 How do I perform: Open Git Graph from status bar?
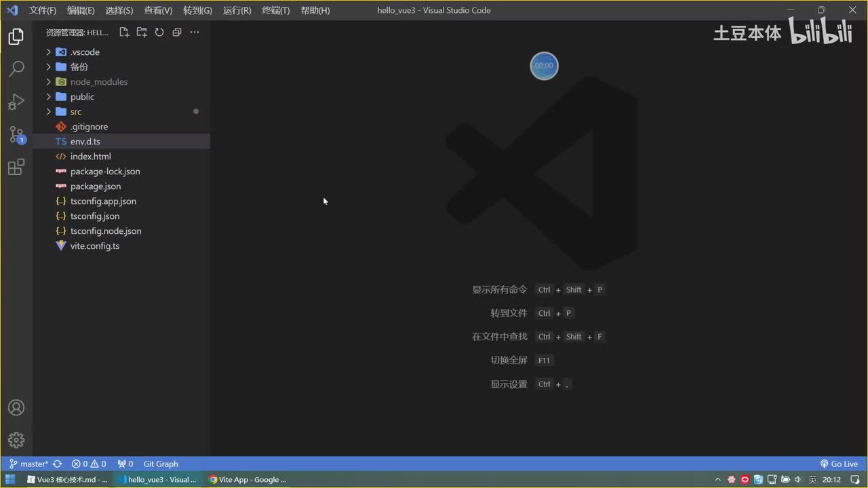(x=161, y=464)
